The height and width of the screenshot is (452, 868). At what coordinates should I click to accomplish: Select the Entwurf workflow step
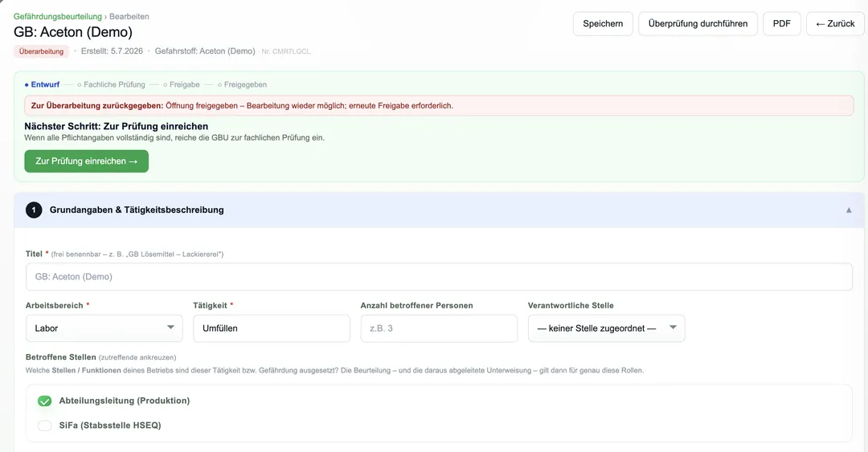[42, 84]
